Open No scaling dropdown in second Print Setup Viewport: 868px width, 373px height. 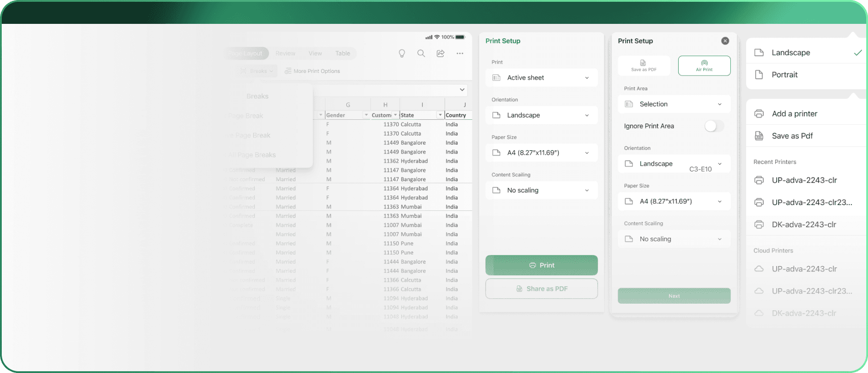click(674, 239)
